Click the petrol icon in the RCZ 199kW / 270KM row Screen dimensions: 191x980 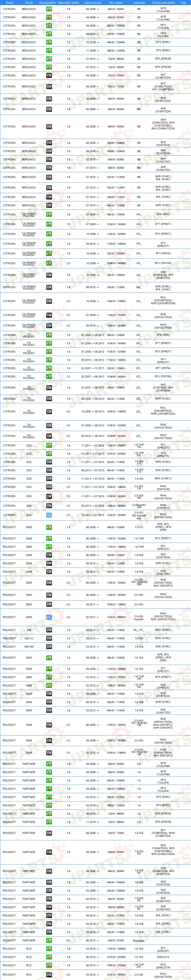point(49,965)
